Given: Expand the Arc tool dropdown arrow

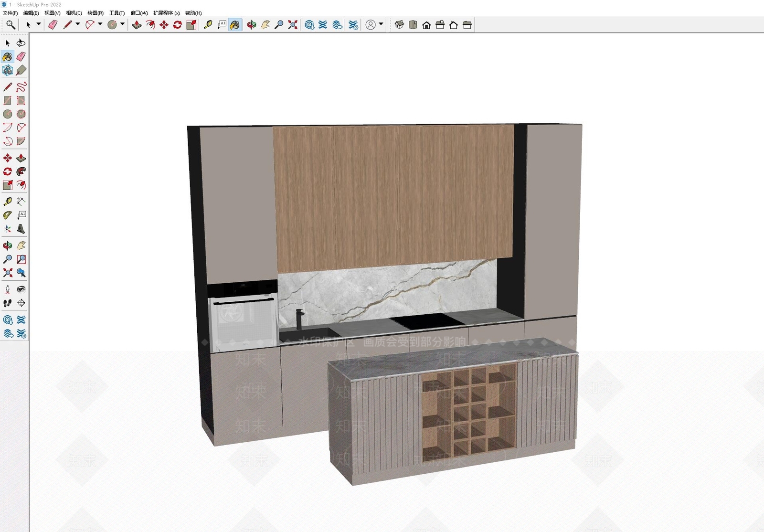Looking at the screenshot, I should click(x=100, y=24).
